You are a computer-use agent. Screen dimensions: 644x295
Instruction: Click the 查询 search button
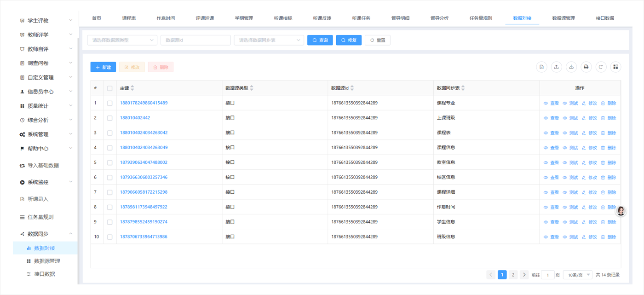[320, 40]
